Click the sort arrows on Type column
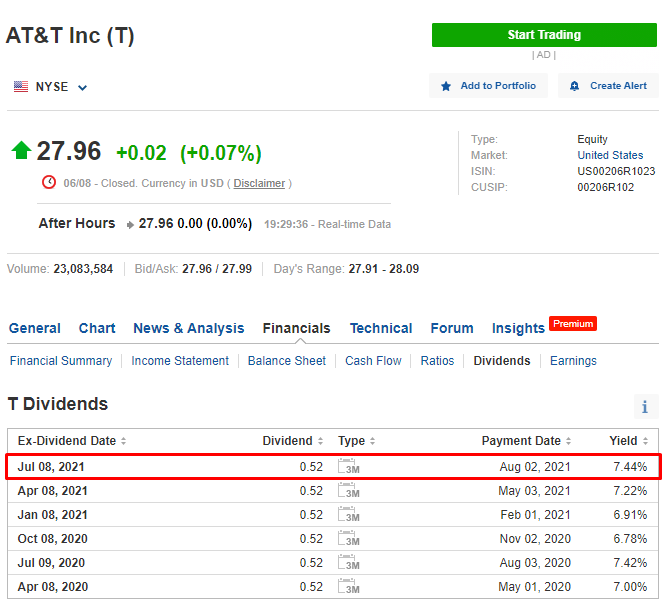This screenshot has height=611, width=665. tap(372, 441)
